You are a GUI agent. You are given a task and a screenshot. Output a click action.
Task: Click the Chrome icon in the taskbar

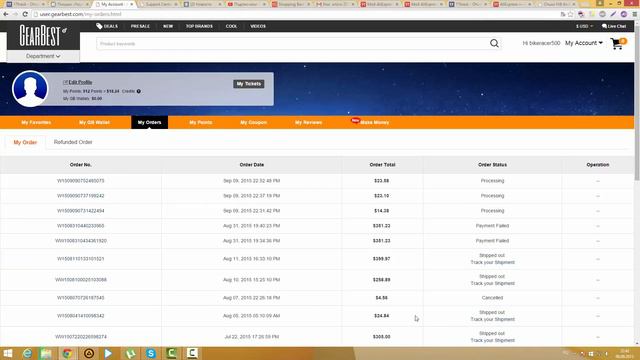tap(67, 353)
